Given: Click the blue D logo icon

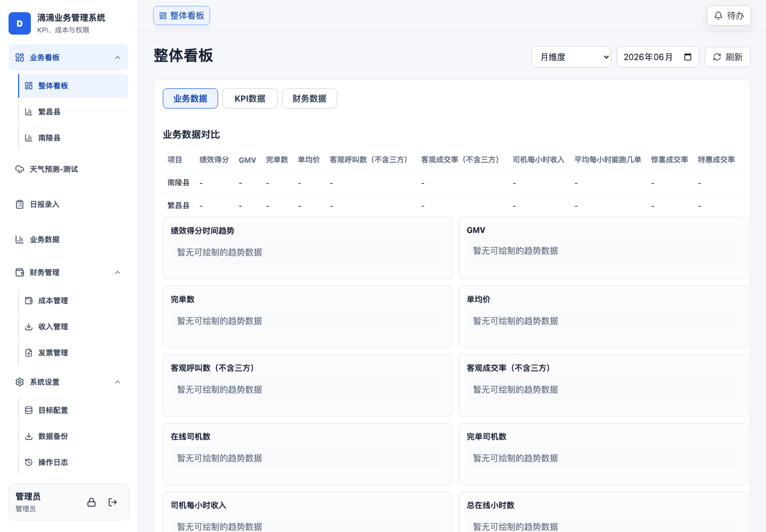Looking at the screenshot, I should [x=20, y=23].
